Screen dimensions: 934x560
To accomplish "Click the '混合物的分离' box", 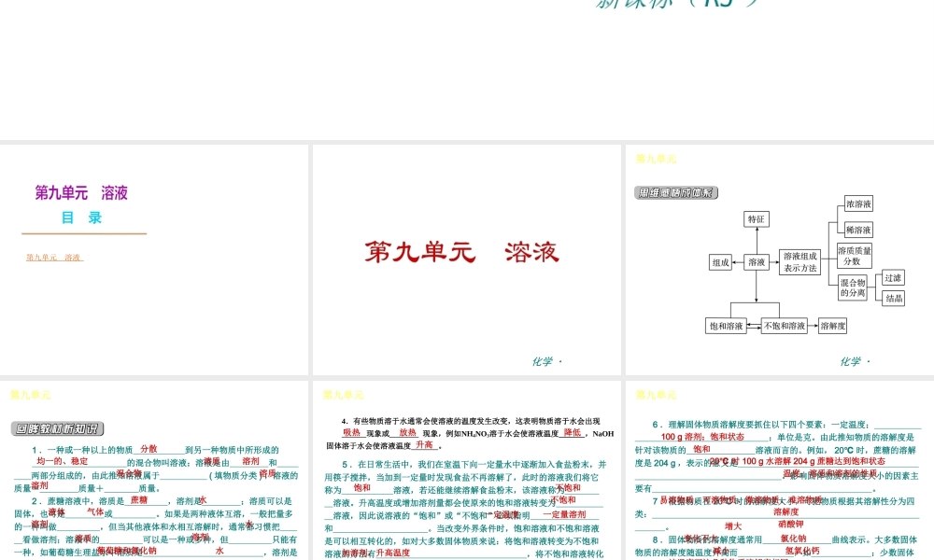I will point(853,287).
